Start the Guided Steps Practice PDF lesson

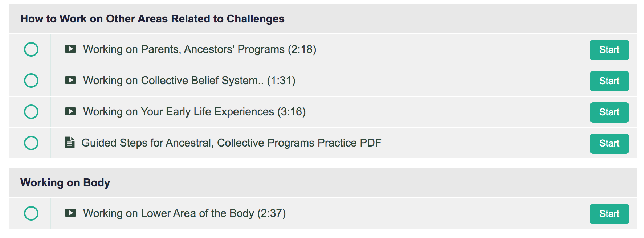(x=609, y=144)
